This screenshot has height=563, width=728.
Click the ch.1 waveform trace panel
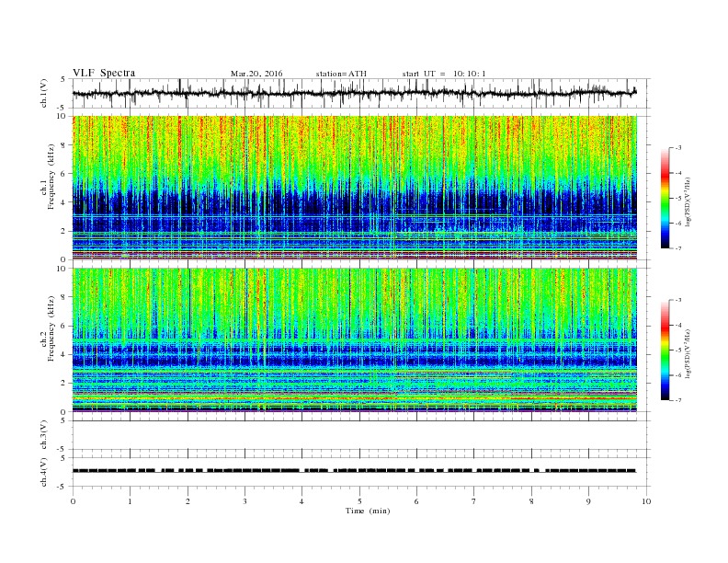click(361, 93)
